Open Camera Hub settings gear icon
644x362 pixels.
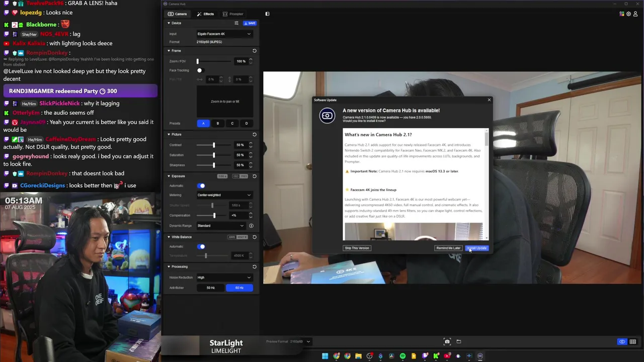click(629, 14)
